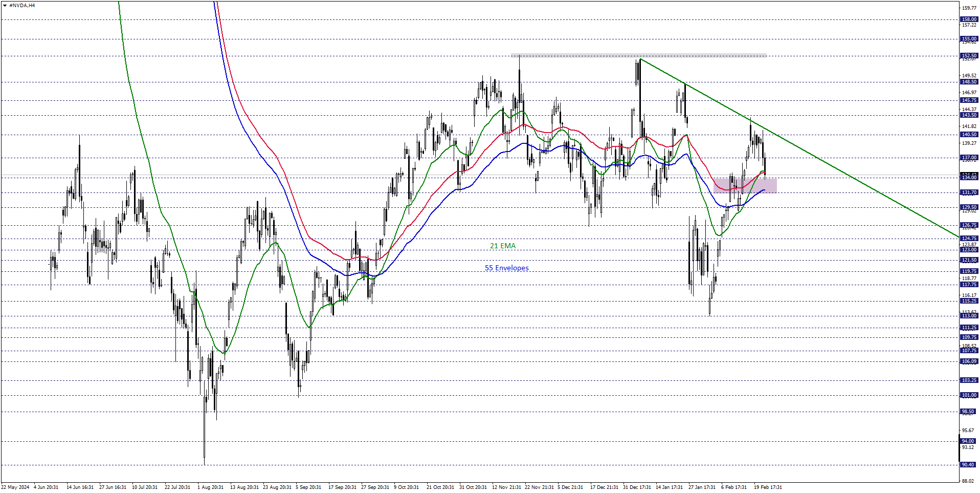Click the 111.25 price level label
Screen dimensions: 980x493
969,328
